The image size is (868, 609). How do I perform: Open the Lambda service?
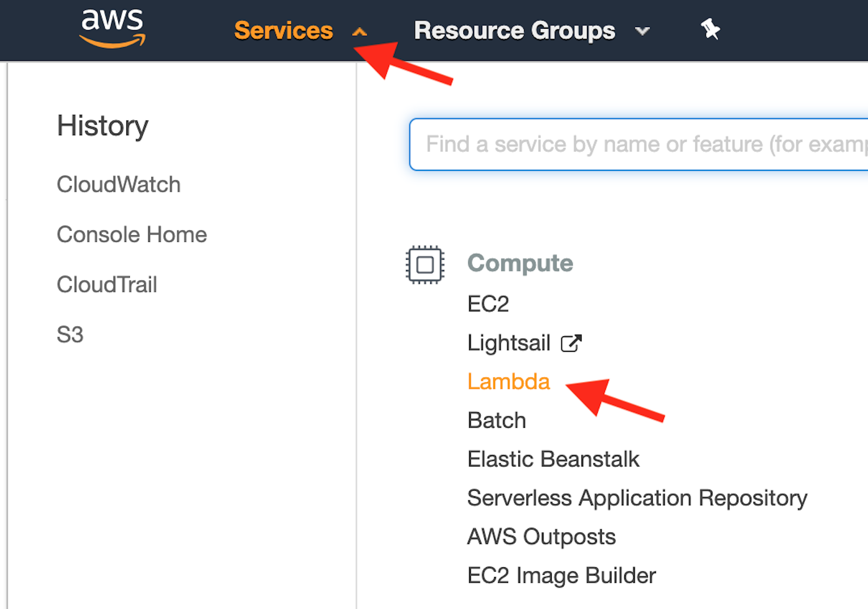click(x=508, y=381)
